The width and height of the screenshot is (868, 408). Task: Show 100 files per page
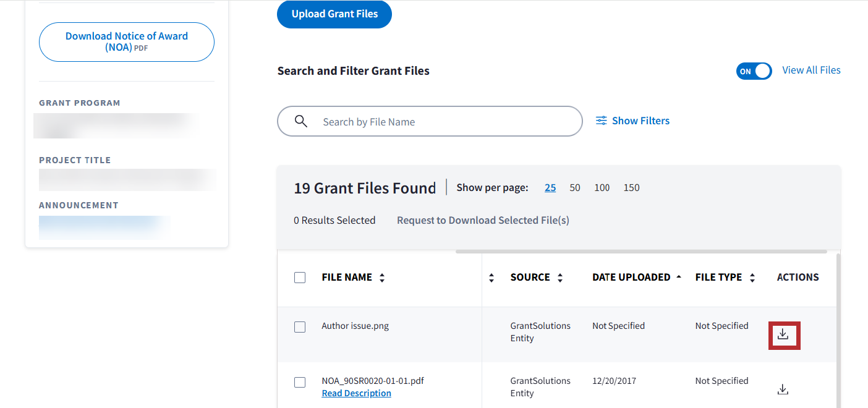click(x=602, y=188)
